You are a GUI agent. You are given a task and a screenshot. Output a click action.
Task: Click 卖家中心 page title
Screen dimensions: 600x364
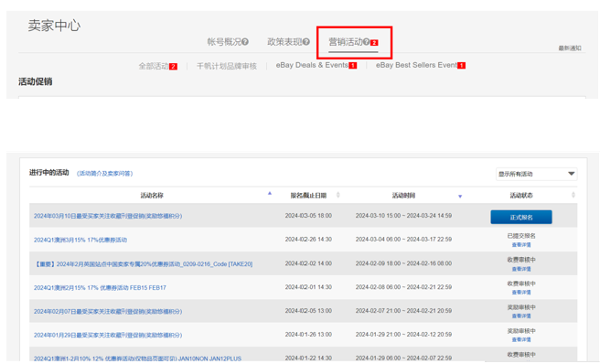[54, 26]
